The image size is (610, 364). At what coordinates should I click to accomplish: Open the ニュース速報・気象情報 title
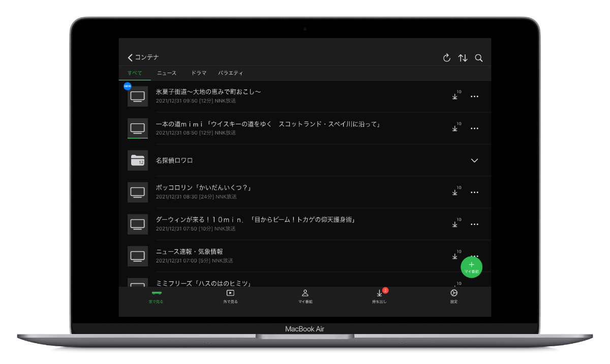189,252
